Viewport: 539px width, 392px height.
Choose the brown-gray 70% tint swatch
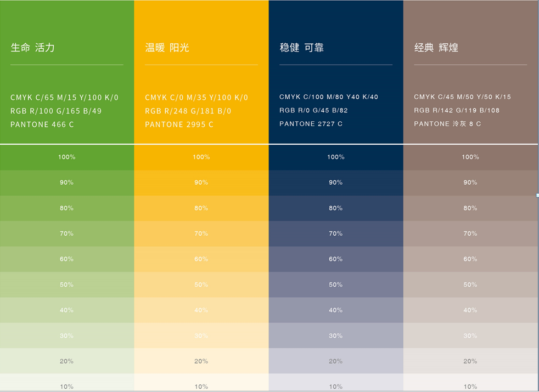tap(470, 234)
